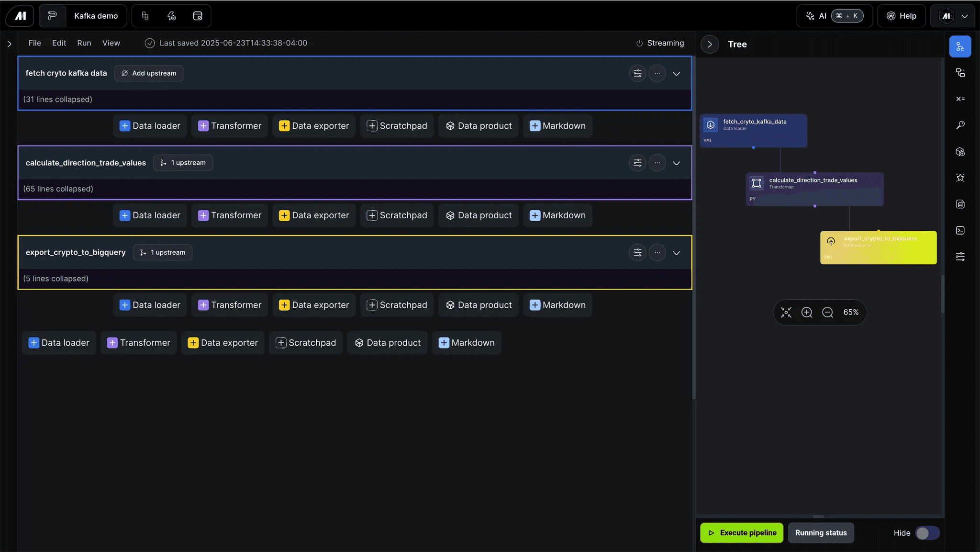The image size is (980, 552).
Task: Click the Mage logo at top left
Action: click(x=20, y=16)
